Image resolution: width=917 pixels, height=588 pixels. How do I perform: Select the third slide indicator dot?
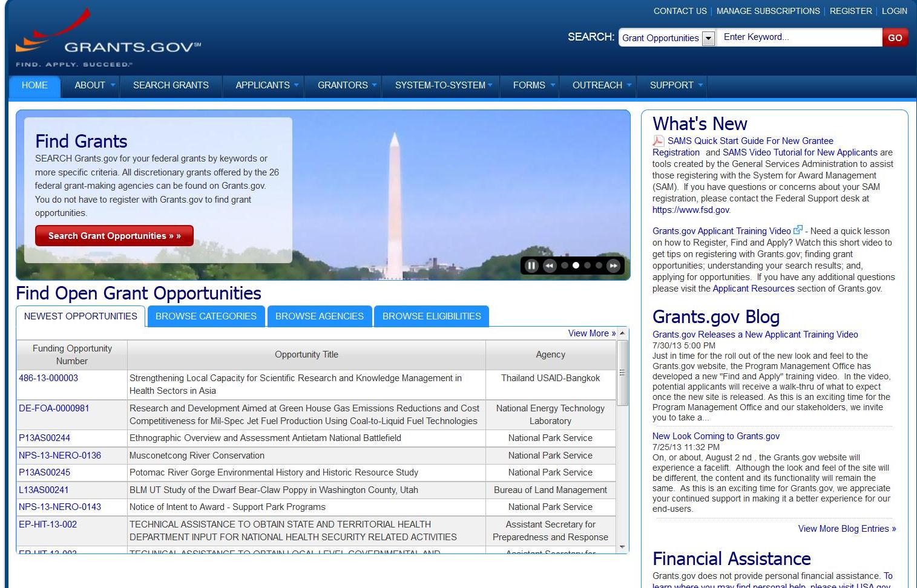tap(587, 266)
